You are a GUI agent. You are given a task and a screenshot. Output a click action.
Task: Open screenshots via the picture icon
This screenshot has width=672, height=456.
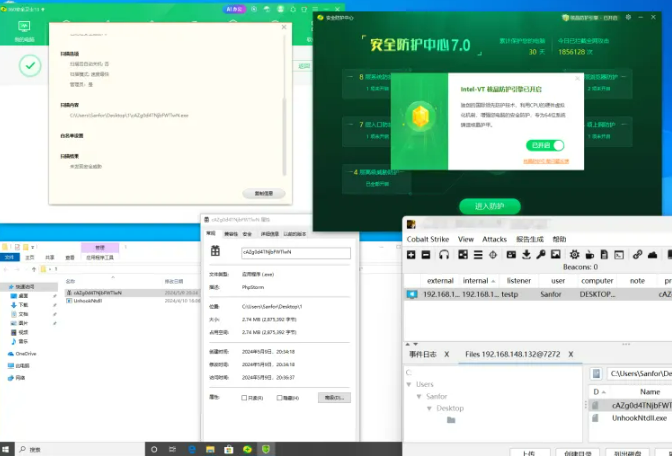click(555, 255)
